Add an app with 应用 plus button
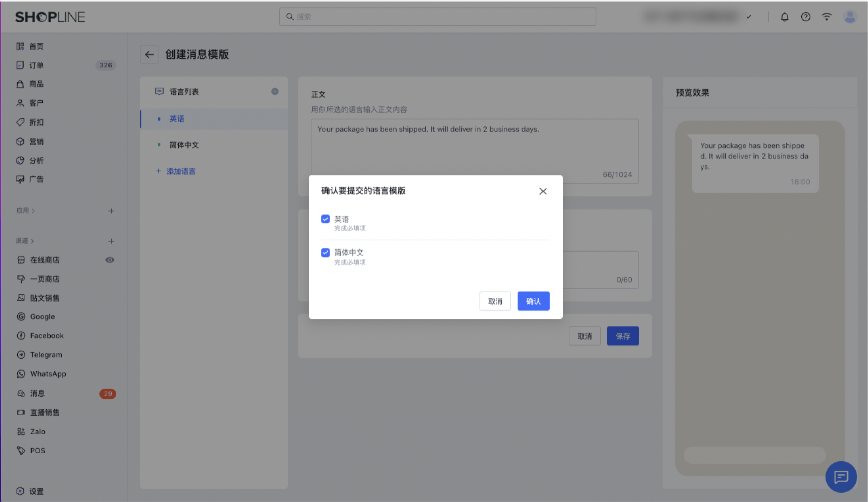Viewport: 868px width, 502px height. [111, 211]
